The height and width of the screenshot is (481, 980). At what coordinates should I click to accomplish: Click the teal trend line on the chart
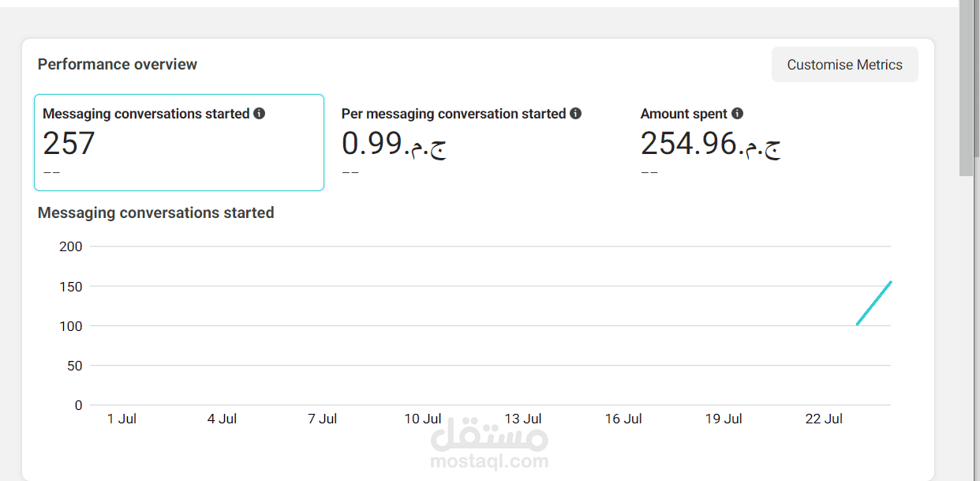(874, 303)
